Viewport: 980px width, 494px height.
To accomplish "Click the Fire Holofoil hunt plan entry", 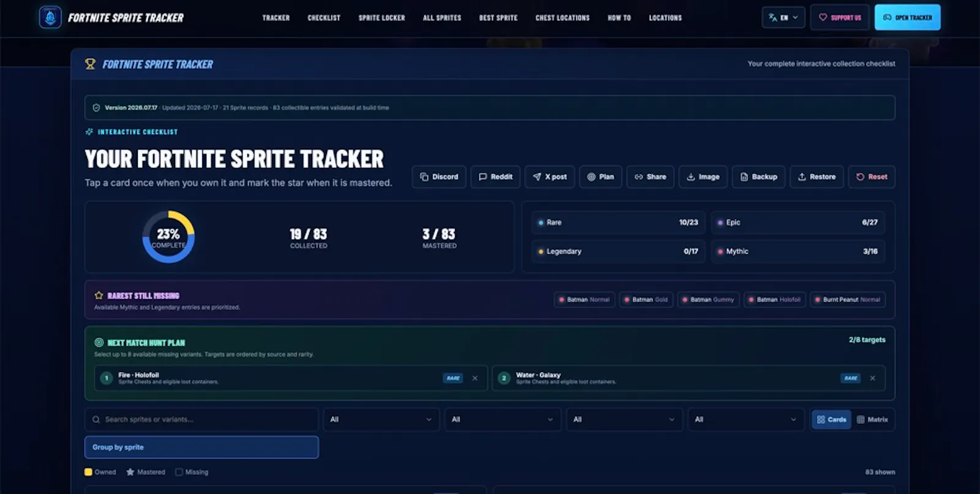I will (x=291, y=378).
